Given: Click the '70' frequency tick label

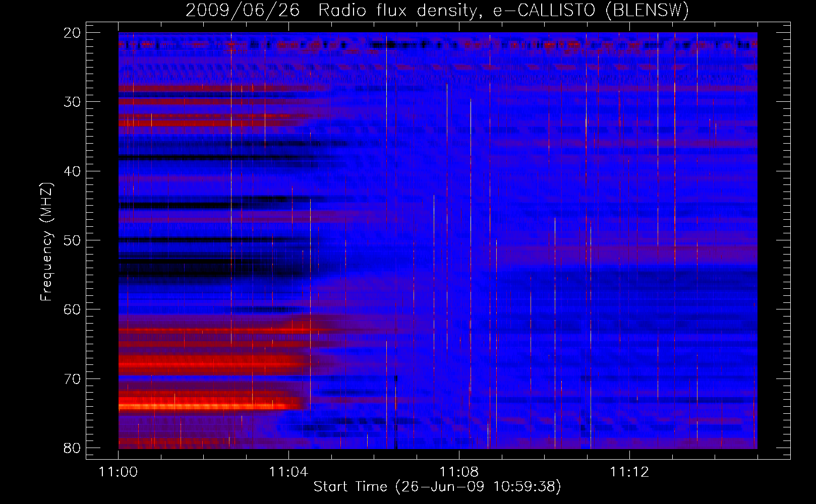Looking at the screenshot, I should pyautogui.click(x=73, y=379).
